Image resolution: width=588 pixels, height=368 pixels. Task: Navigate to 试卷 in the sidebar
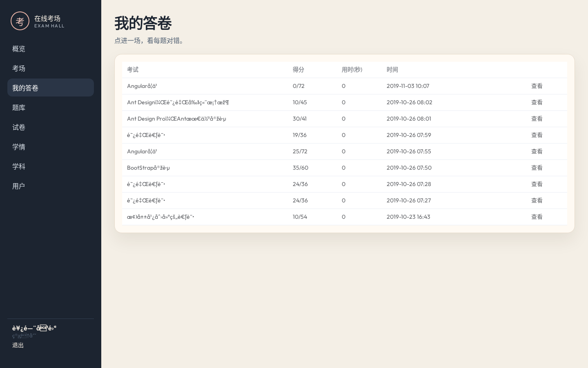[x=51, y=127]
